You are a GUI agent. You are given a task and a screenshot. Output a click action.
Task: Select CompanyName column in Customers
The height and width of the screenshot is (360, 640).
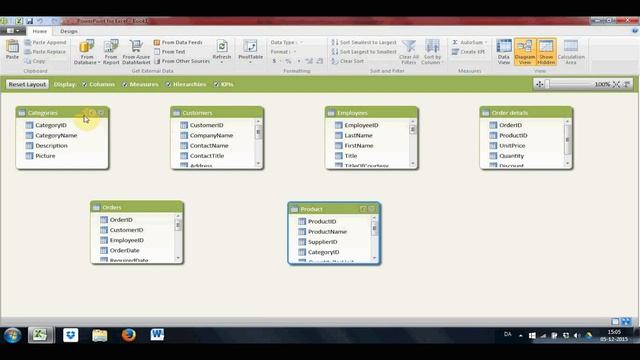coord(211,136)
